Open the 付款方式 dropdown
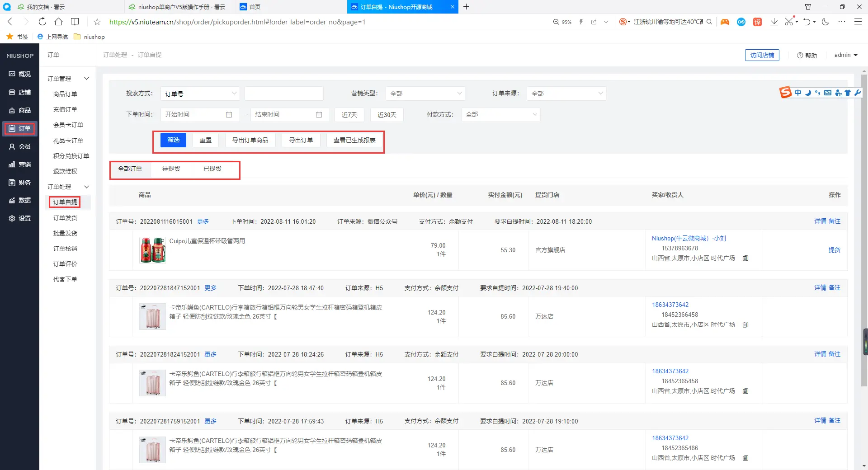Viewport: 868px width, 470px height. pyautogui.click(x=500, y=115)
